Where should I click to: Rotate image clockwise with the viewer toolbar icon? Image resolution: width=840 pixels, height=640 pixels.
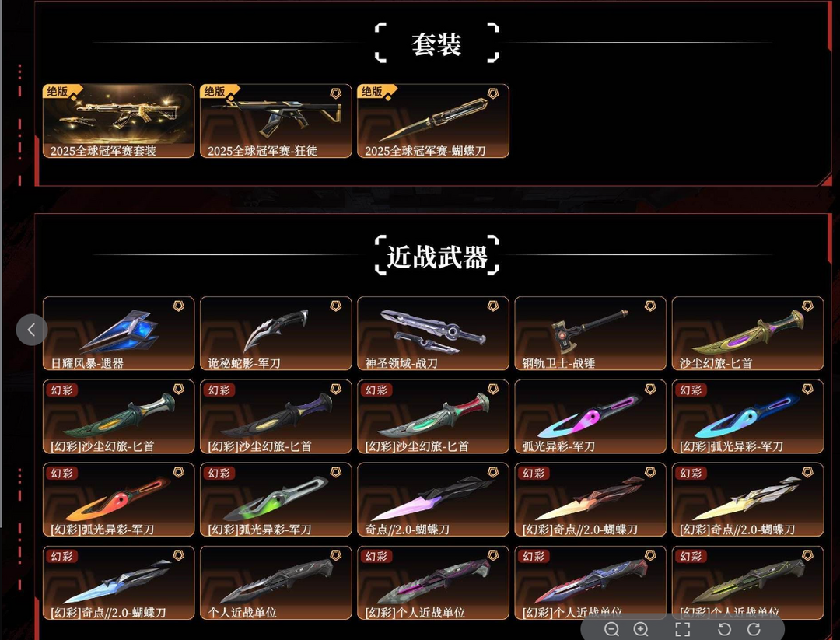tap(754, 629)
